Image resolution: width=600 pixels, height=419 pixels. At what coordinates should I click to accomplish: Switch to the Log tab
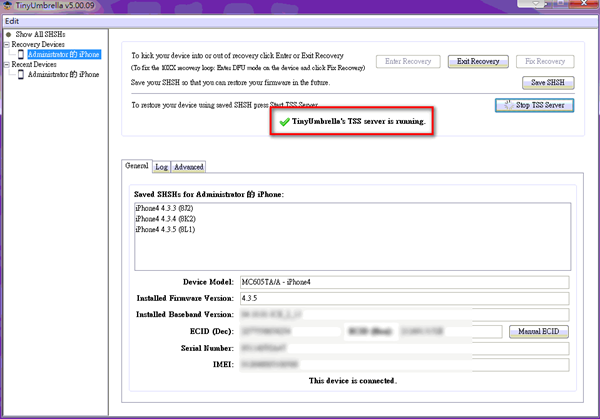coord(161,167)
